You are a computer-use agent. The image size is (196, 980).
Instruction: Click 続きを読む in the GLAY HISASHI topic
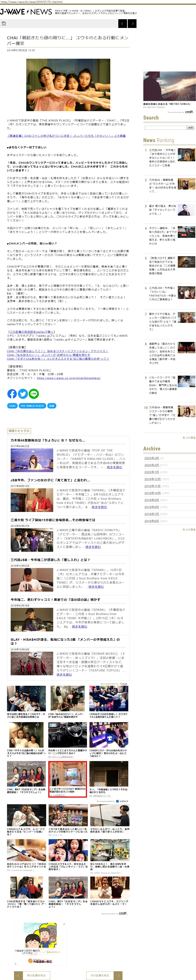(64, 675)
